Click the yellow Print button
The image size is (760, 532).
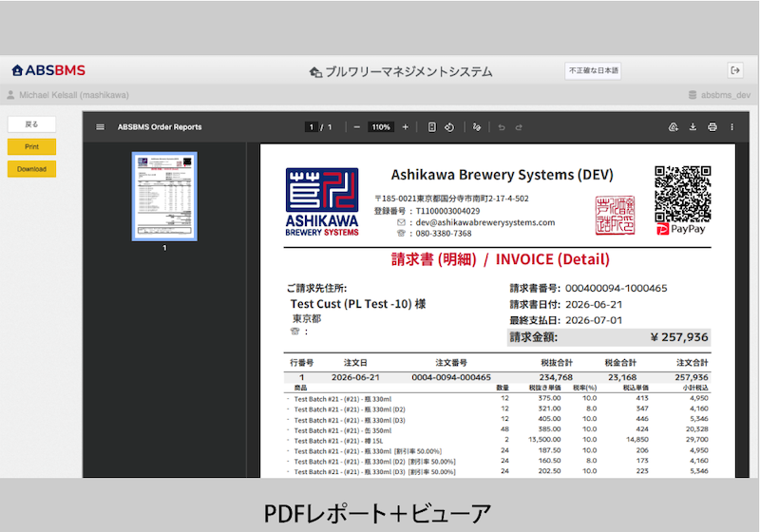click(x=32, y=146)
